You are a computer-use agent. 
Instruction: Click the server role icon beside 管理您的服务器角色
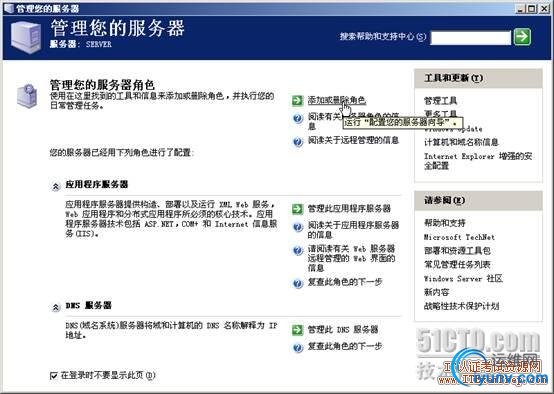coord(27,95)
